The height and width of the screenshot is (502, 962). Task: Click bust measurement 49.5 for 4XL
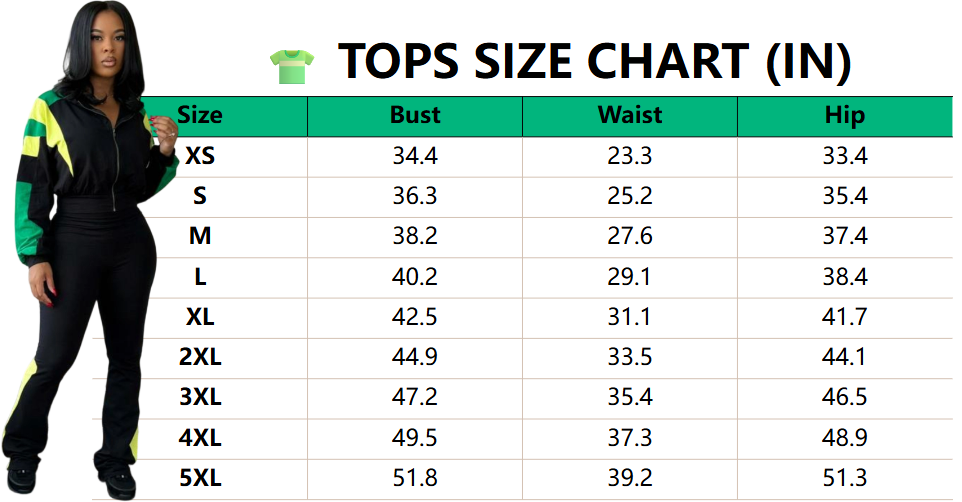click(415, 438)
